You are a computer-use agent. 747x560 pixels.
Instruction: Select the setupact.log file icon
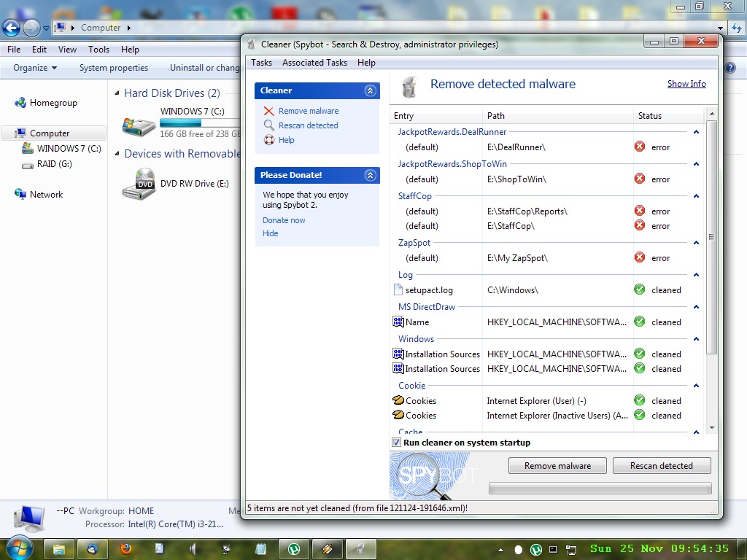coord(398,289)
